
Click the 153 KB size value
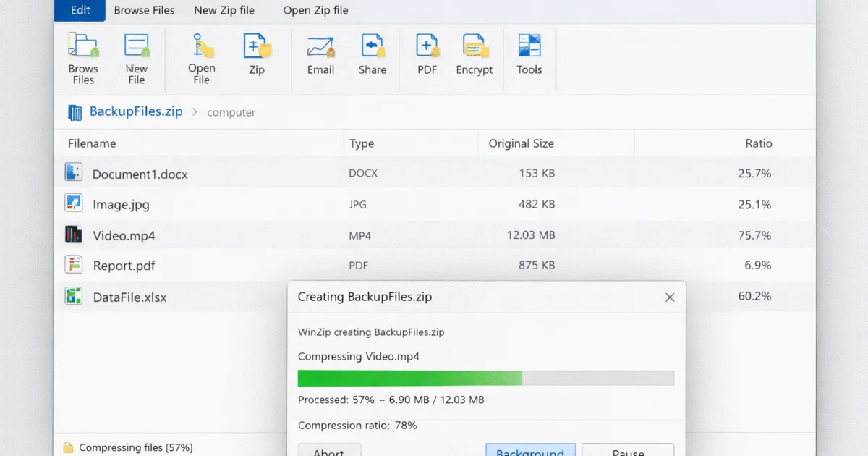tap(537, 174)
